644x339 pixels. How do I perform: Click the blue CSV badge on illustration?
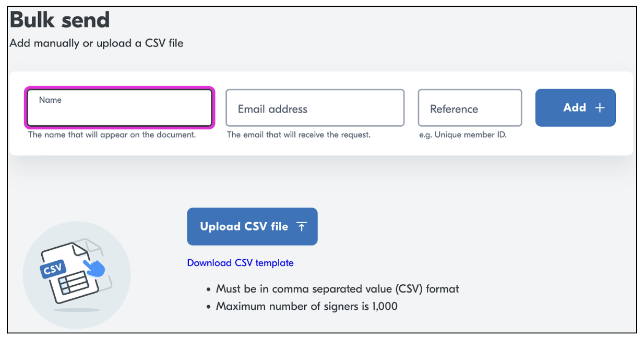[x=53, y=270]
